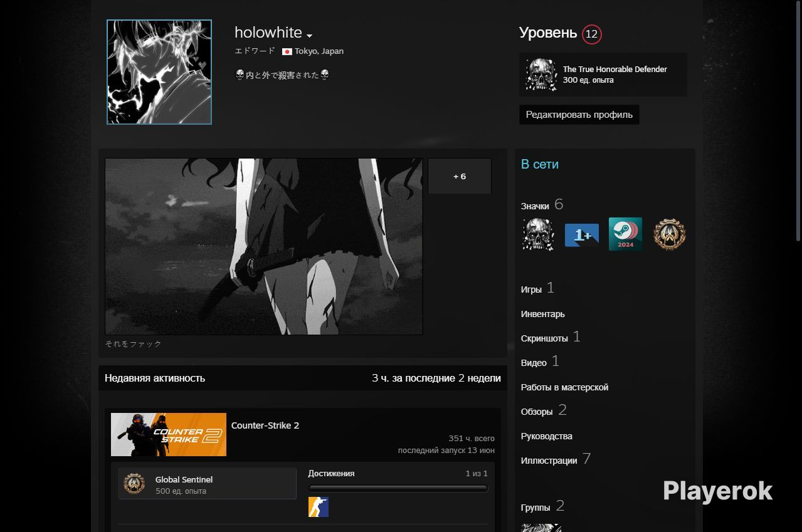Image resolution: width=802 pixels, height=532 pixels.
Task: Open the Игры games link
Action: tap(531, 289)
